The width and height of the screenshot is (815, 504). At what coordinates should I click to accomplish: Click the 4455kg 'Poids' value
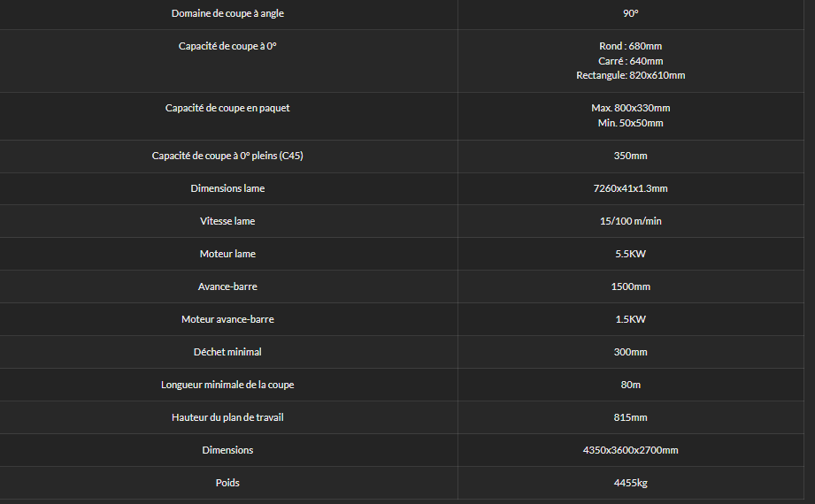point(630,483)
